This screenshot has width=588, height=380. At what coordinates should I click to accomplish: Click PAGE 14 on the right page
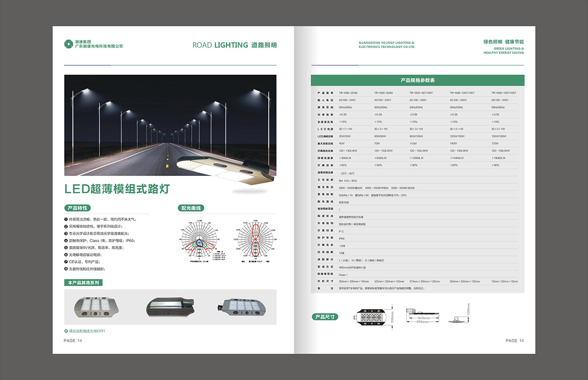[x=515, y=341]
